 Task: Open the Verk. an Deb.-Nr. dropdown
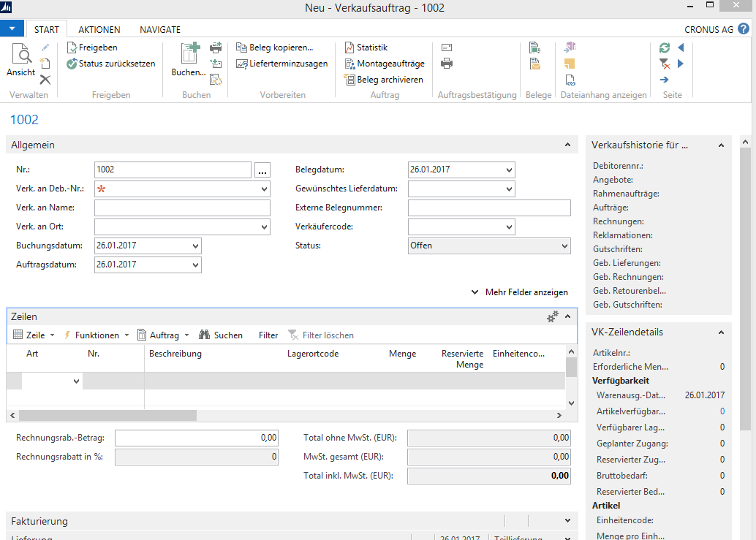pos(264,189)
